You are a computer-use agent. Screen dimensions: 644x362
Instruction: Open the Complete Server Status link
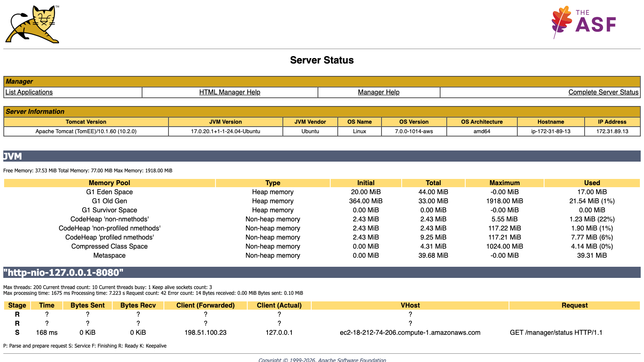click(603, 92)
